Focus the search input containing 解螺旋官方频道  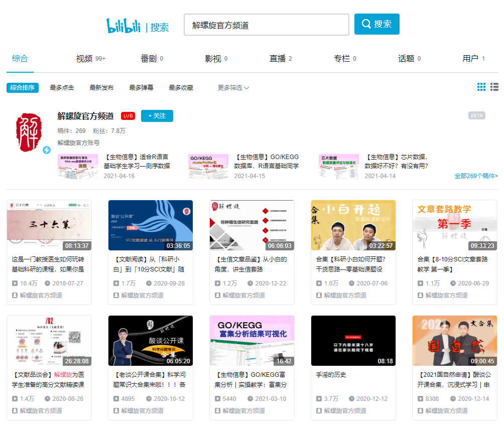(x=267, y=25)
